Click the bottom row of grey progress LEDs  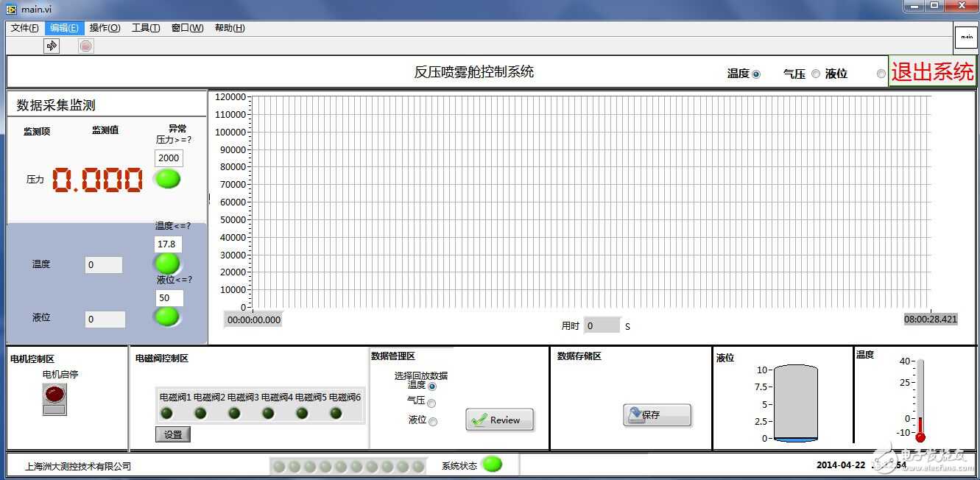tap(348, 466)
